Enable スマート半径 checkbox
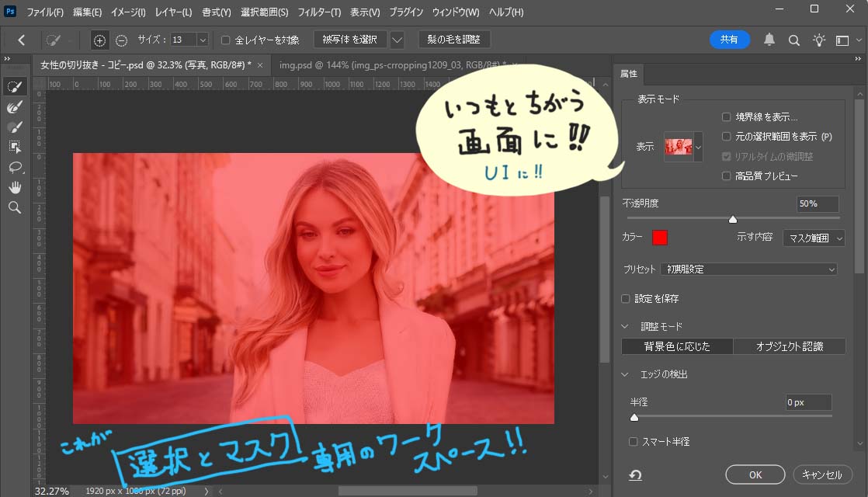The image size is (868, 497). pyautogui.click(x=634, y=442)
